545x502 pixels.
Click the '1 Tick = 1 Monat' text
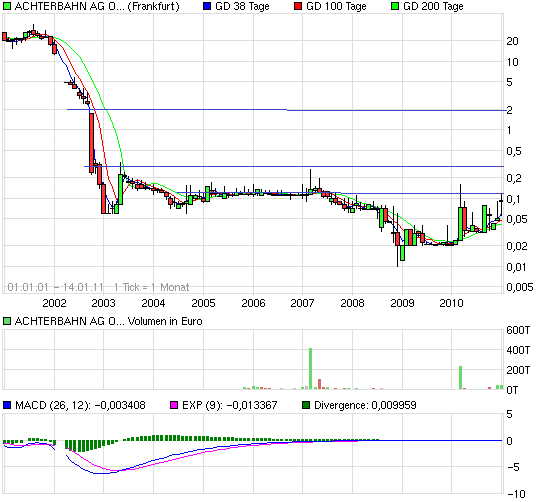[x=152, y=287]
